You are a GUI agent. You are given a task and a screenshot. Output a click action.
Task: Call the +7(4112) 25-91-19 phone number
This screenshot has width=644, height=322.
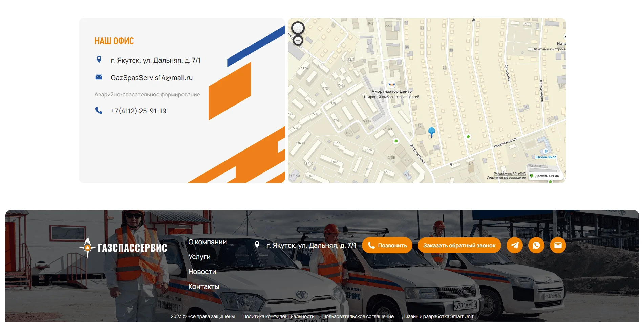coord(138,111)
